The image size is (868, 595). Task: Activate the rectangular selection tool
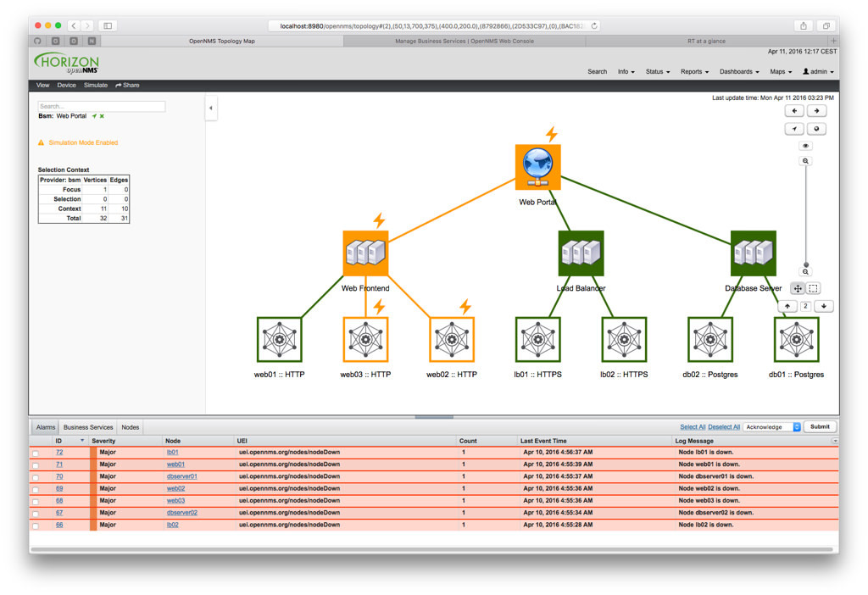[813, 288]
